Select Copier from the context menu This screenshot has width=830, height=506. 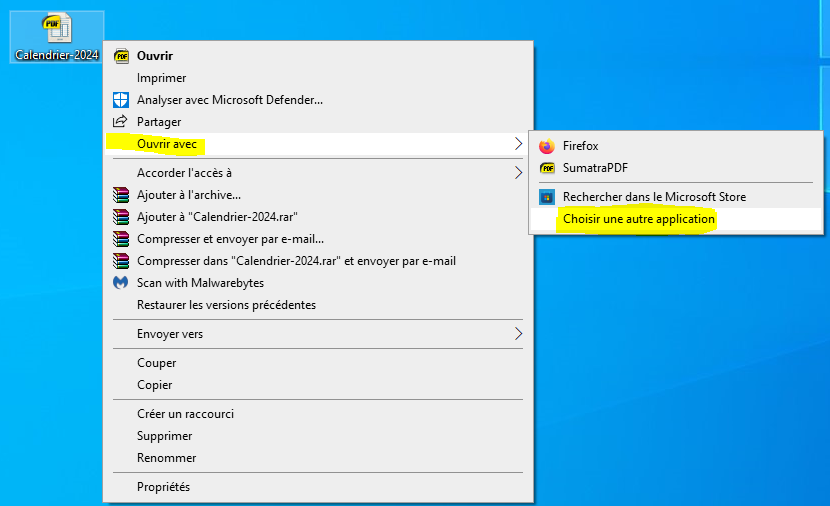(318, 385)
